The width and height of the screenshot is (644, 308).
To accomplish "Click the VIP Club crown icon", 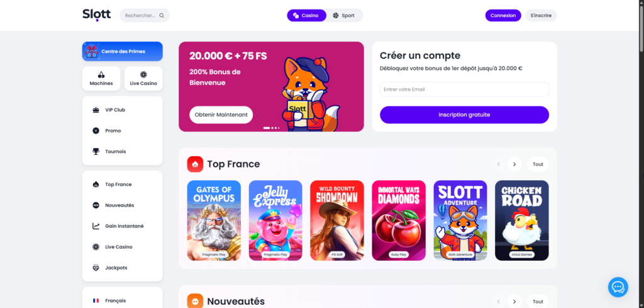I will (x=96, y=110).
